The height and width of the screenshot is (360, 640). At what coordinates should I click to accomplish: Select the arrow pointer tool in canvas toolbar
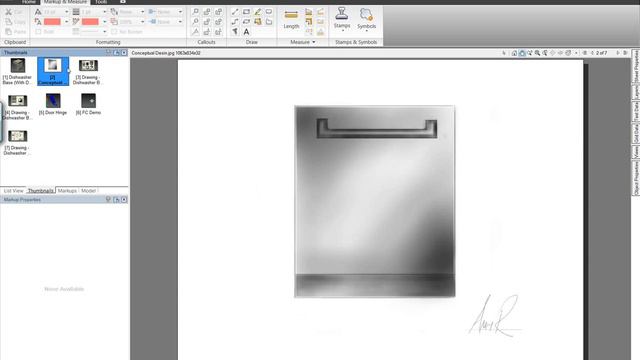coord(504,53)
